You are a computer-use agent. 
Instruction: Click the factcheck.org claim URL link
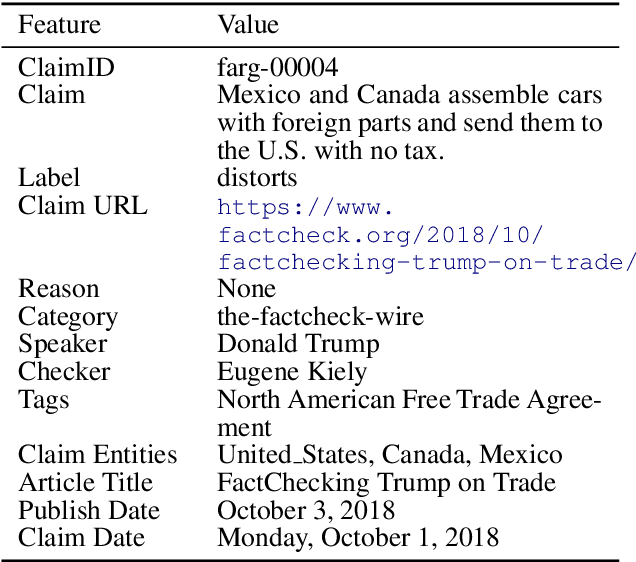click(x=425, y=235)
